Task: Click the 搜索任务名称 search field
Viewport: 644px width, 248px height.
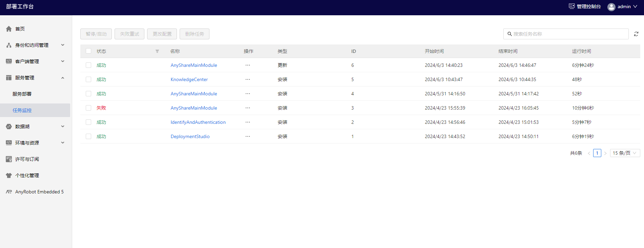Action: pos(566,34)
